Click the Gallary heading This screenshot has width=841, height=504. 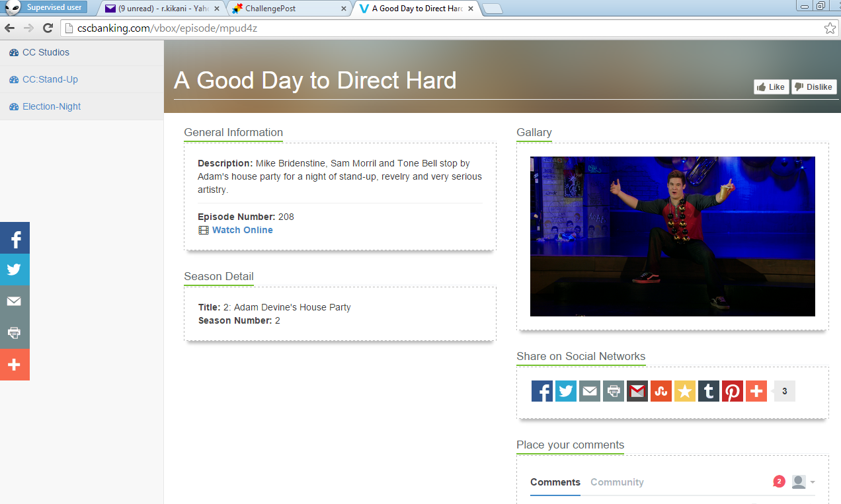tap(534, 132)
